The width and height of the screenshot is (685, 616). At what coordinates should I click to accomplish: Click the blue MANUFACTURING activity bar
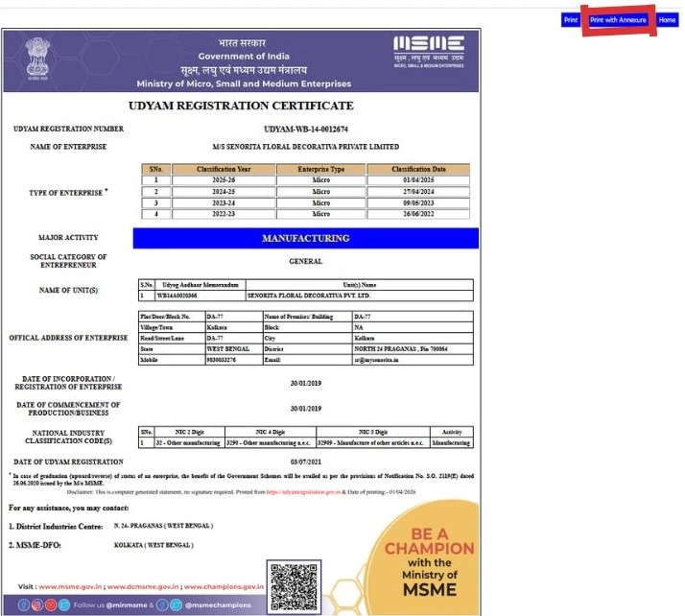tap(306, 238)
